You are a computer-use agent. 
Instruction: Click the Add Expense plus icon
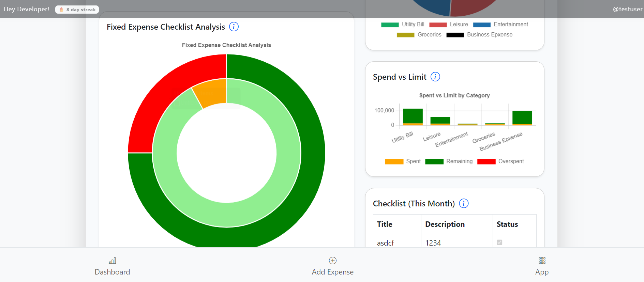pos(332,261)
